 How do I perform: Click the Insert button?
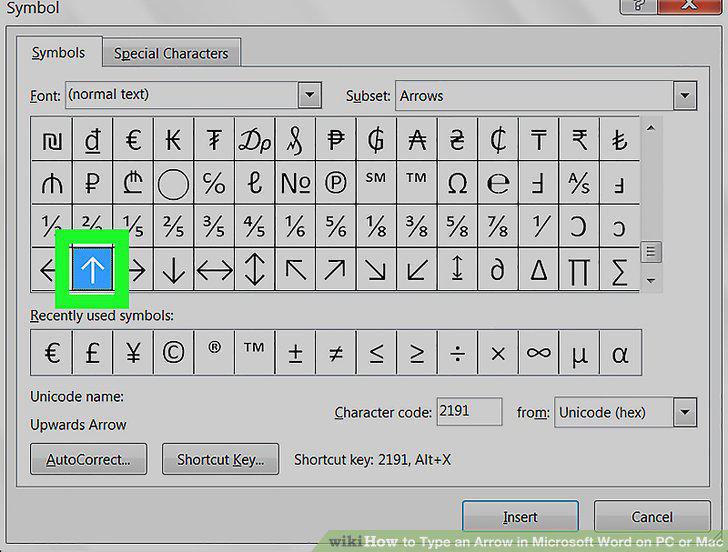520,516
